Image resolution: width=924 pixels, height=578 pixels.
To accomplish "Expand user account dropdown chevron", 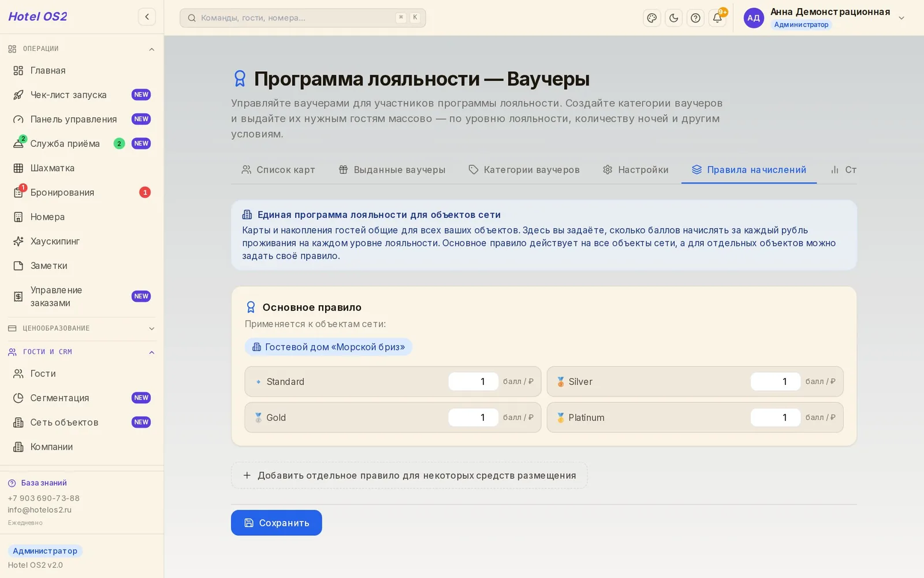I will pos(901,18).
